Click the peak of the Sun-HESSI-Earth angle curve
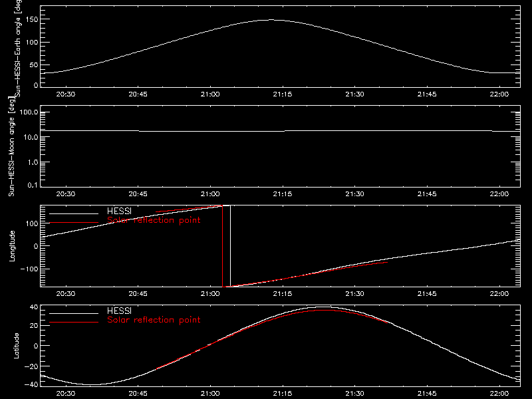 [271, 20]
